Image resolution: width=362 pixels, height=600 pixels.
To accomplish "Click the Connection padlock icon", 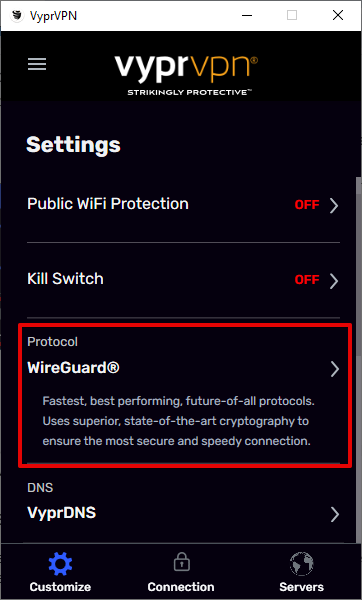I will tap(181, 564).
